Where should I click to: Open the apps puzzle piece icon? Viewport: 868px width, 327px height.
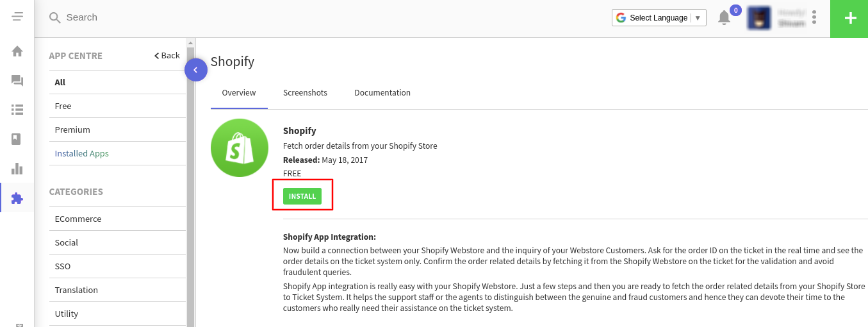click(17, 198)
